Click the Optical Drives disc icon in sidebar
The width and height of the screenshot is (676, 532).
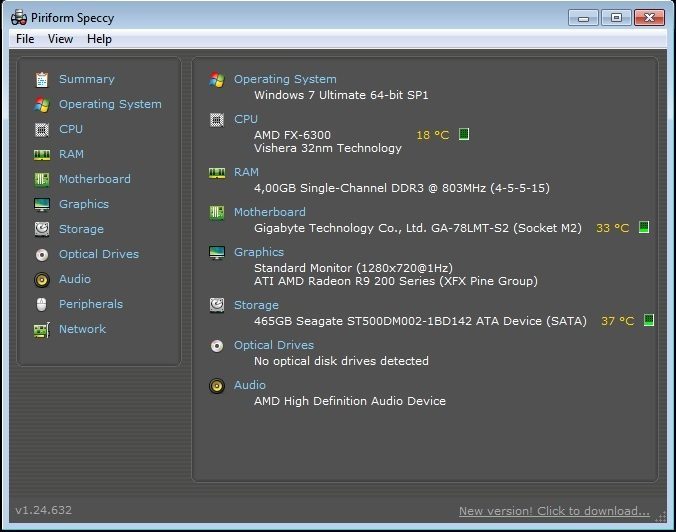click(x=42, y=255)
